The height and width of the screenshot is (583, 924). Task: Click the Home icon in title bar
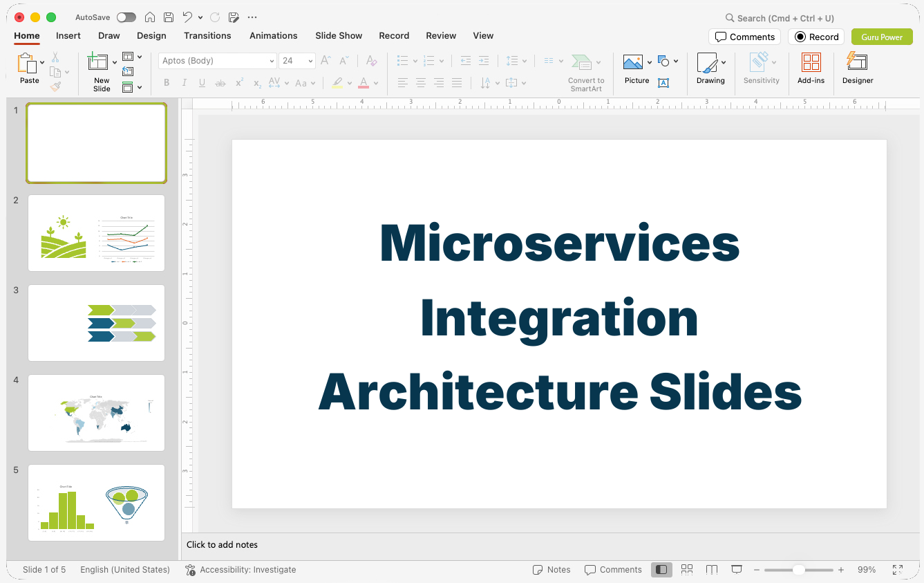150,17
